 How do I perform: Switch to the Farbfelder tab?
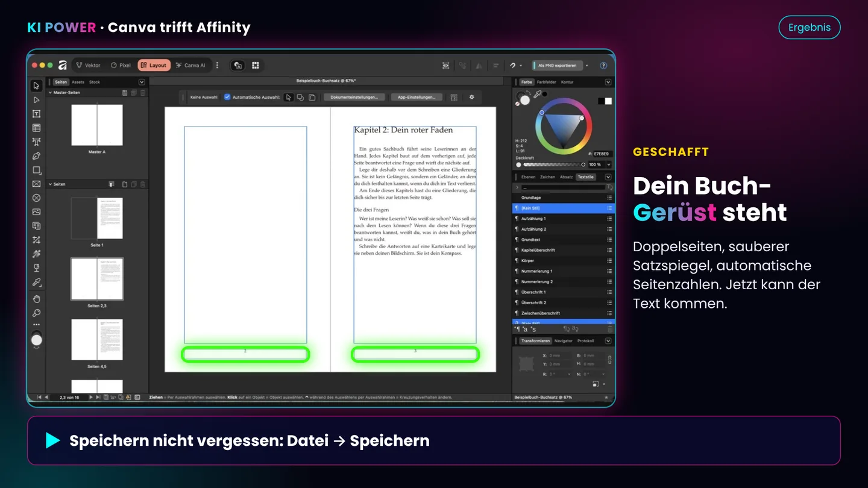click(547, 82)
